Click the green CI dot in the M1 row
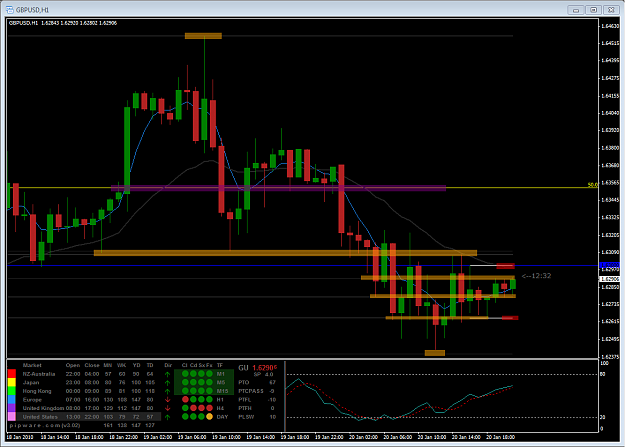625x447 pixels. click(x=185, y=374)
